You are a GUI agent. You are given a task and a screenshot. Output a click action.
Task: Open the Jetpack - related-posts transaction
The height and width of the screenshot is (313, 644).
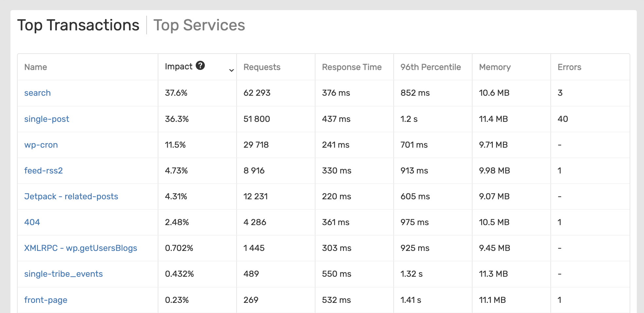71,196
